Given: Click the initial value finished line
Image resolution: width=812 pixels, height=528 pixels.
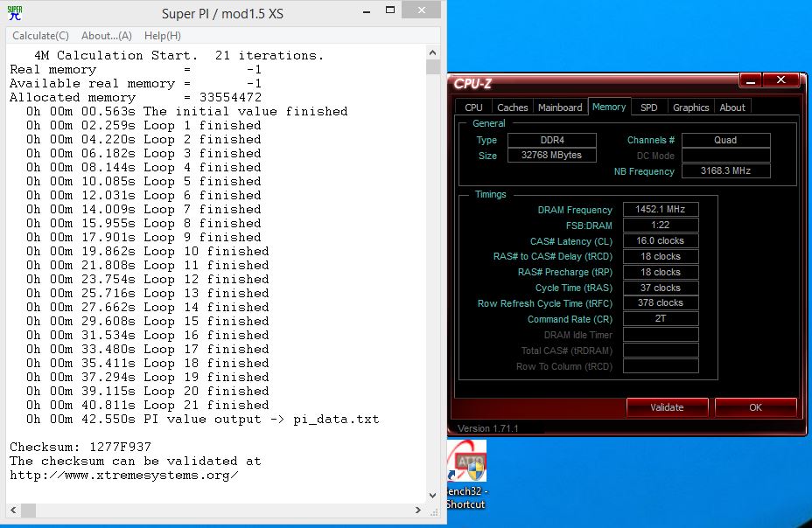Looking at the screenshot, I should 187,112.
